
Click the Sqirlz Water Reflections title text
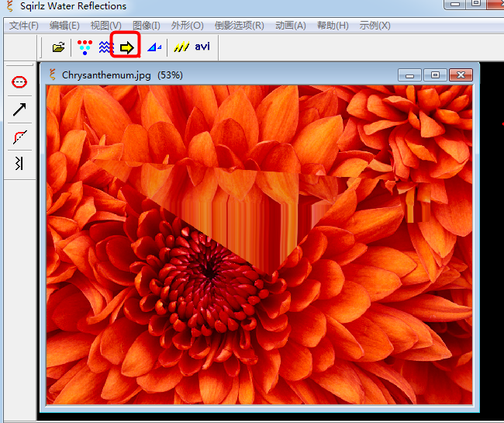coord(74,5)
